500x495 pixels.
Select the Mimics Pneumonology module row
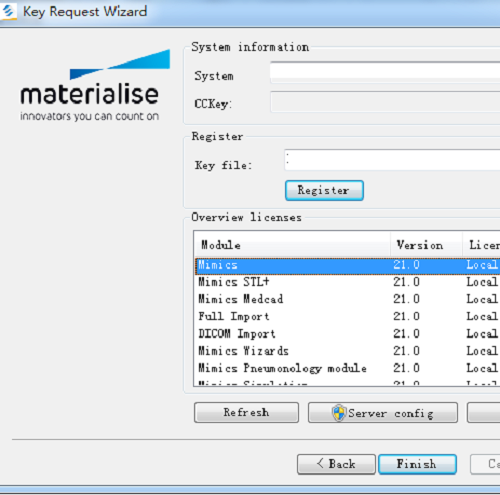point(347,368)
